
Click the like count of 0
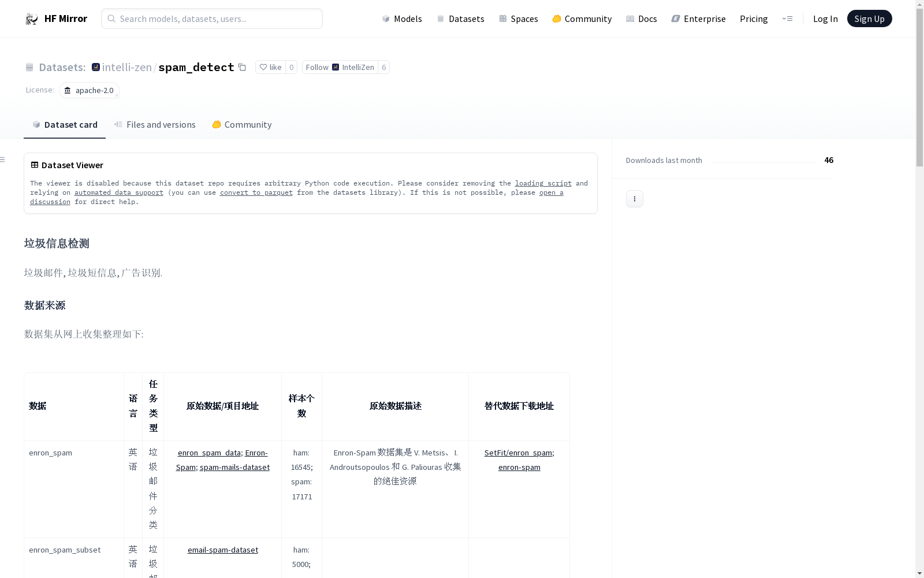[x=292, y=67]
